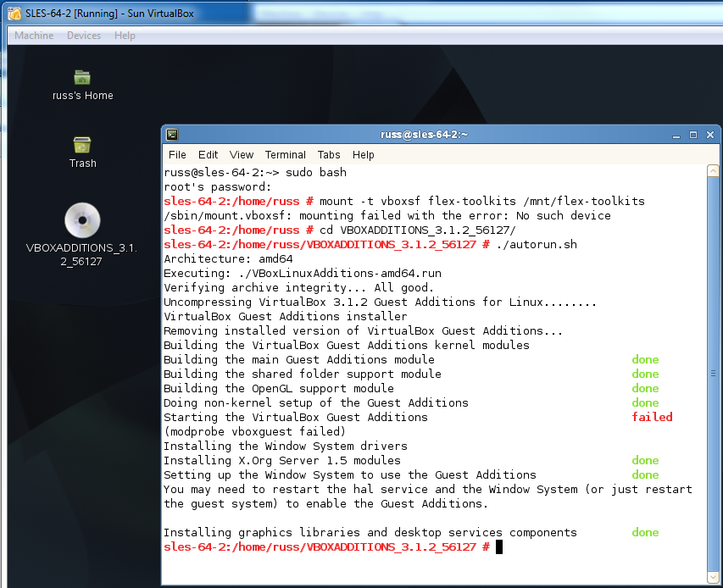Open the terminal View menu
723x588 pixels.
(x=242, y=155)
